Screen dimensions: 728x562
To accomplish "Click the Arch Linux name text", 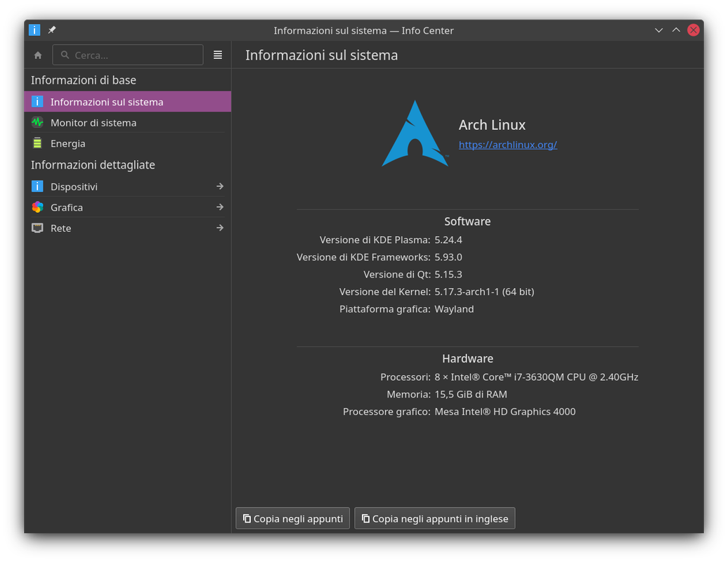I will [x=492, y=125].
